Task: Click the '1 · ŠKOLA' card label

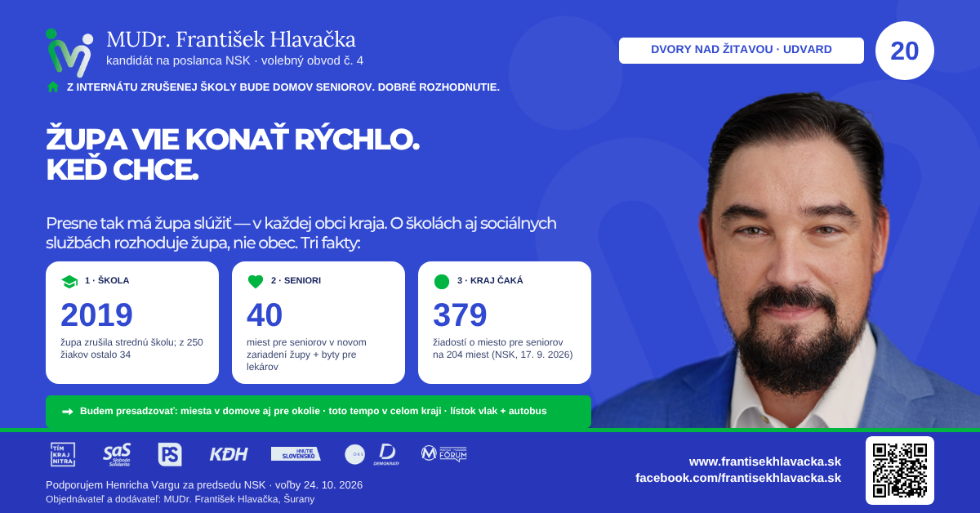Action: (x=107, y=281)
